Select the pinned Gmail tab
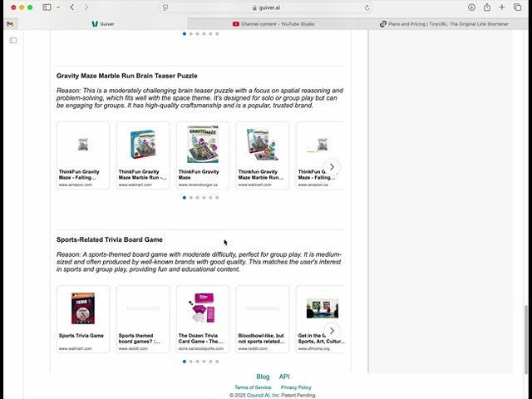The height and width of the screenshot is (399, 532). click(x=10, y=24)
